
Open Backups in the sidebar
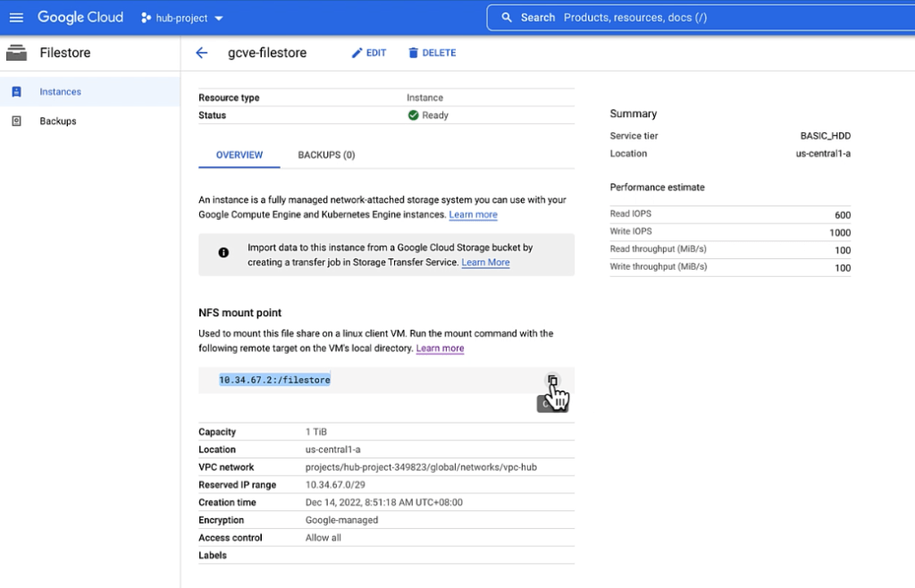point(58,122)
